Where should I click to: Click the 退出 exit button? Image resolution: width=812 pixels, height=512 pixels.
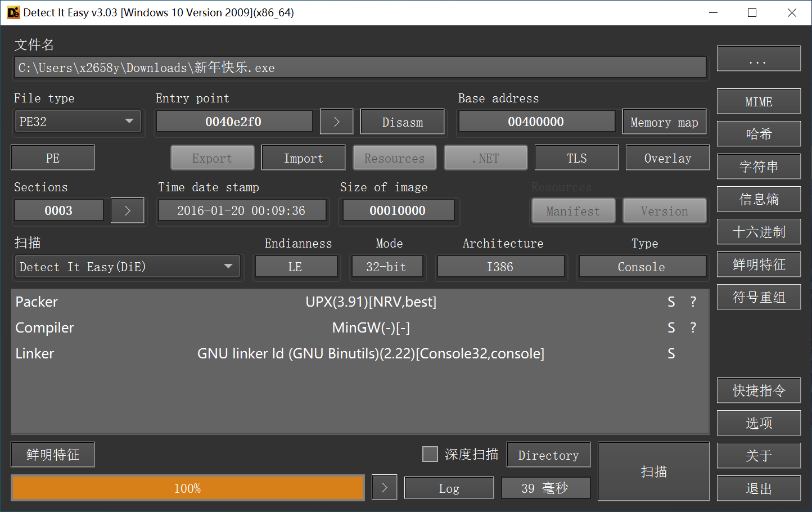click(x=759, y=488)
